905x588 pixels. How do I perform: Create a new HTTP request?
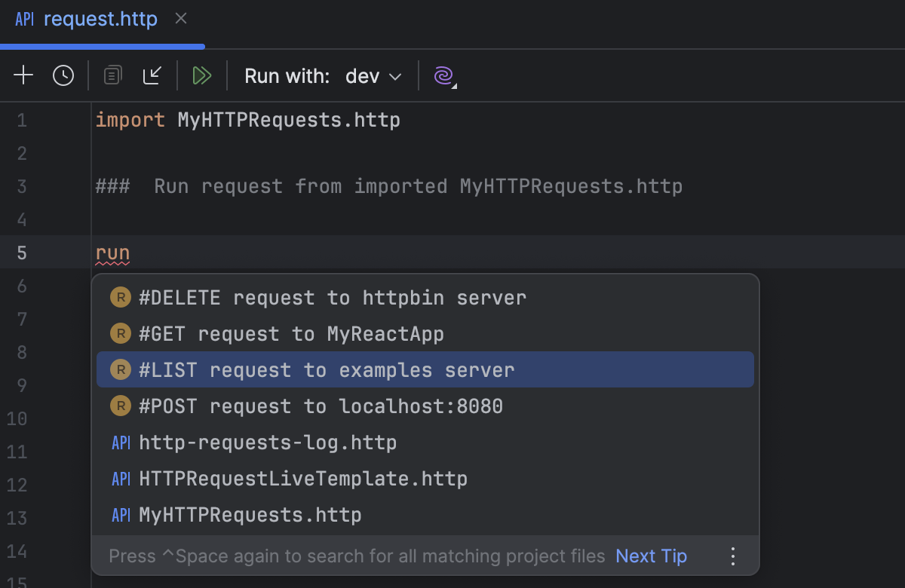(23, 75)
